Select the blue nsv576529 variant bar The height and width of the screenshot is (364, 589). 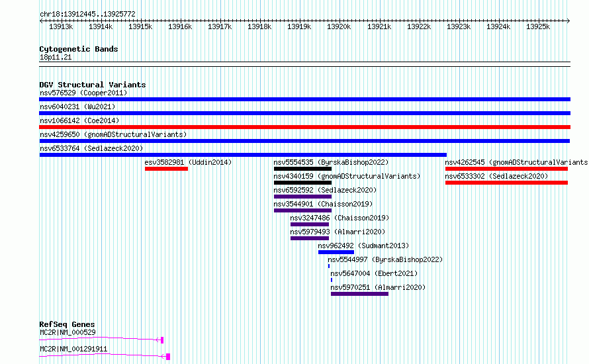[x=304, y=99]
